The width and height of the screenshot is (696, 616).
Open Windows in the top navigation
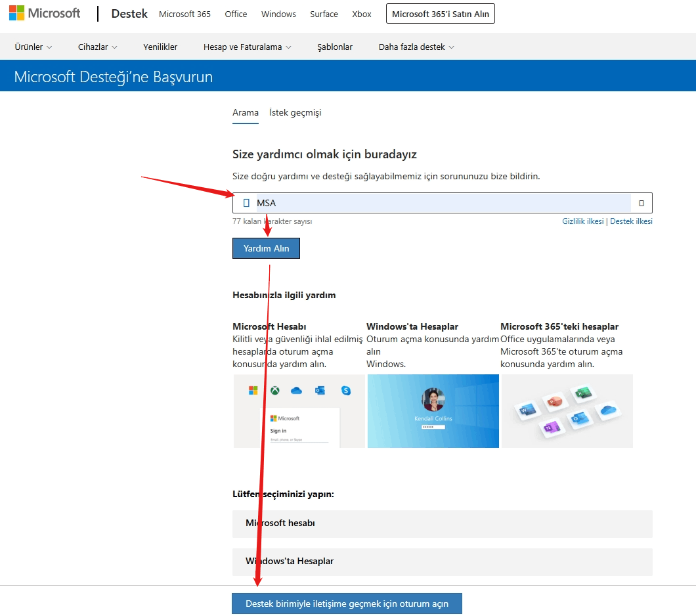point(278,14)
